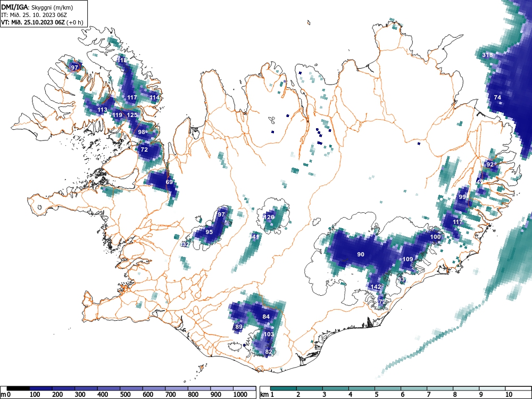Screen dimensions: 532x399
Task: Pick the 89 value label
Action: (239, 327)
